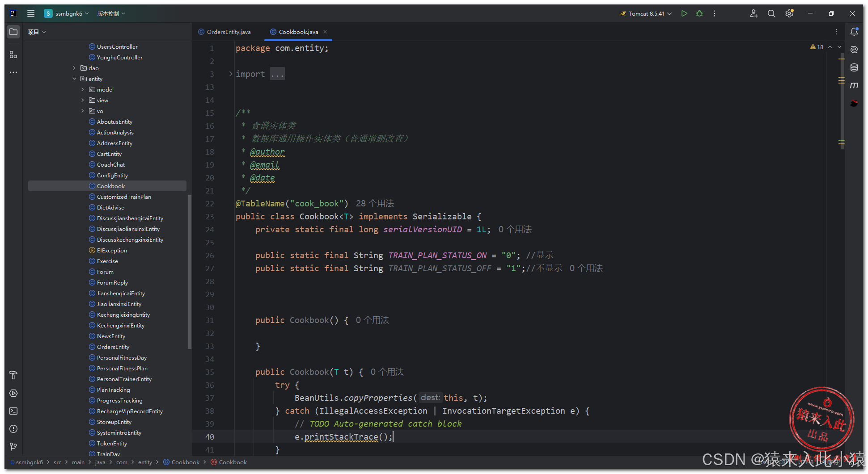Click the method breadcrumb 'Cookbook' with m icon
This screenshot has height=474, width=868.
point(229,462)
